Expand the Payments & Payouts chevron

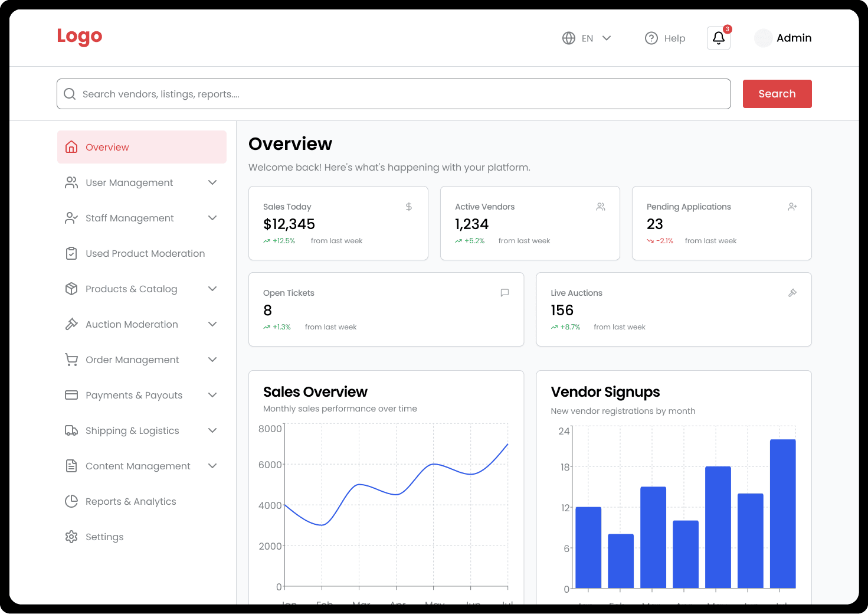pos(212,395)
